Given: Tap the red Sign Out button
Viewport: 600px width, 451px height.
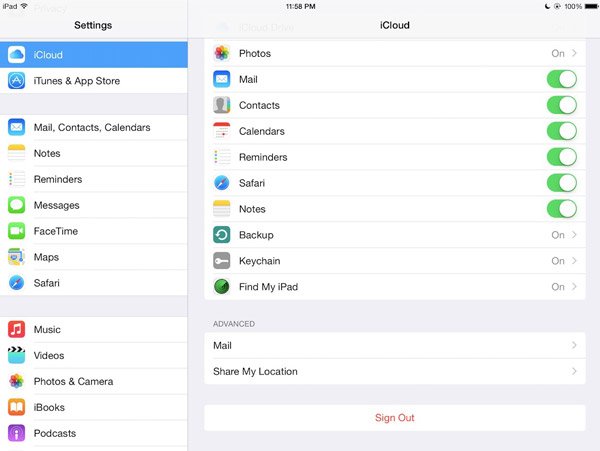Looking at the screenshot, I should pyautogui.click(x=395, y=418).
